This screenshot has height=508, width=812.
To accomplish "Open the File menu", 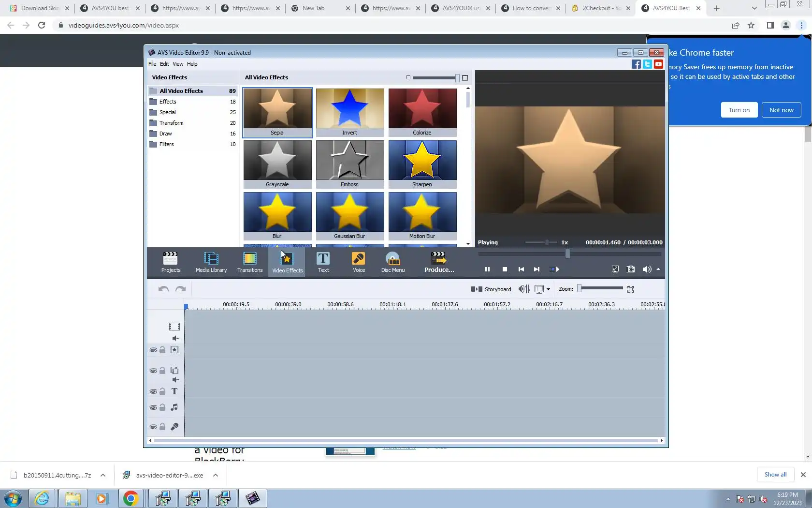I will tap(152, 64).
